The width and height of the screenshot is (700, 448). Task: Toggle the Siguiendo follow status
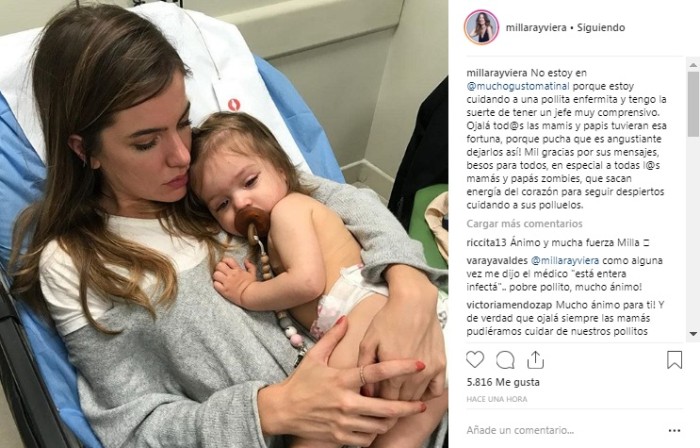pyautogui.click(x=600, y=27)
